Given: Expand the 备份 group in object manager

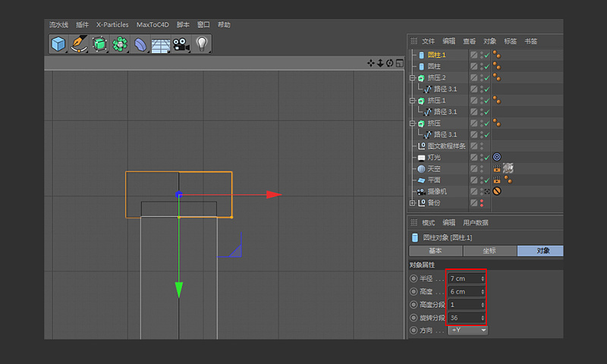Looking at the screenshot, I should [412, 202].
